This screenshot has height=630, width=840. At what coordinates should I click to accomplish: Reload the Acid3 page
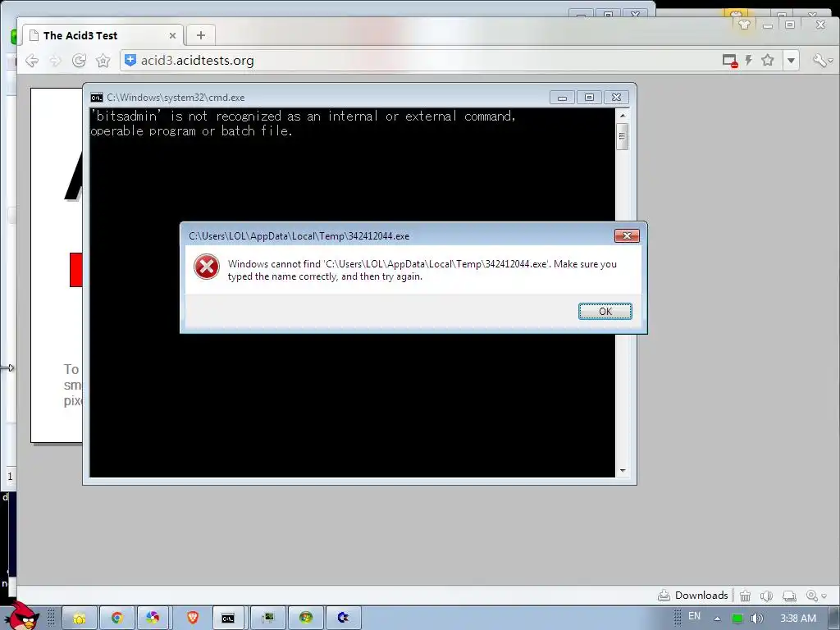click(80, 61)
